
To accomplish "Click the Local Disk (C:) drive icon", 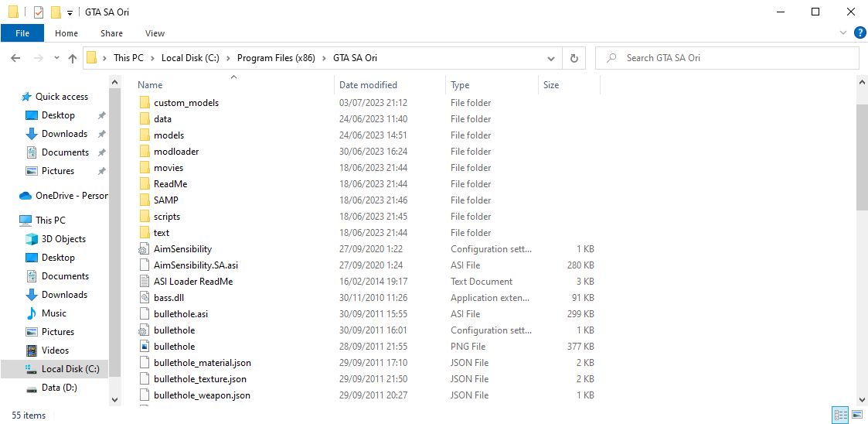I will click(x=32, y=369).
